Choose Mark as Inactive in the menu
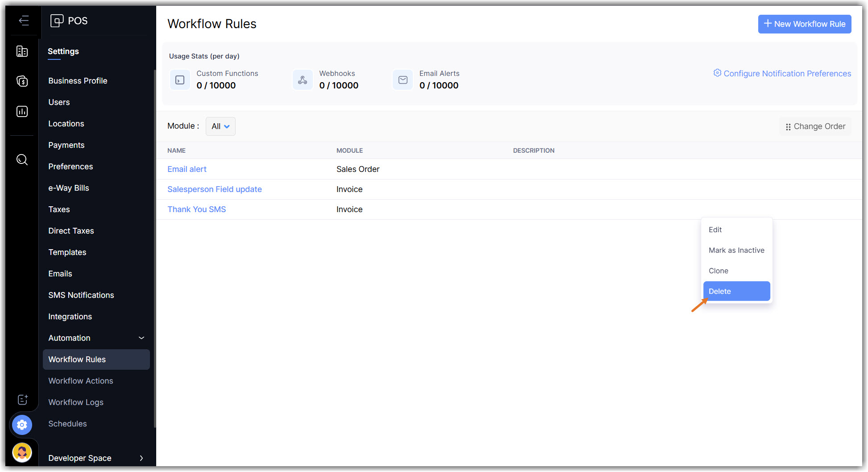The width and height of the screenshot is (868, 472). click(736, 250)
